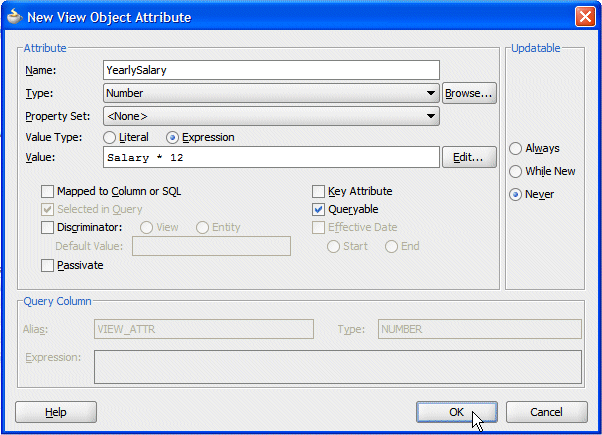Select the View discriminator radio button
The height and width of the screenshot is (435, 602).
pyautogui.click(x=146, y=227)
